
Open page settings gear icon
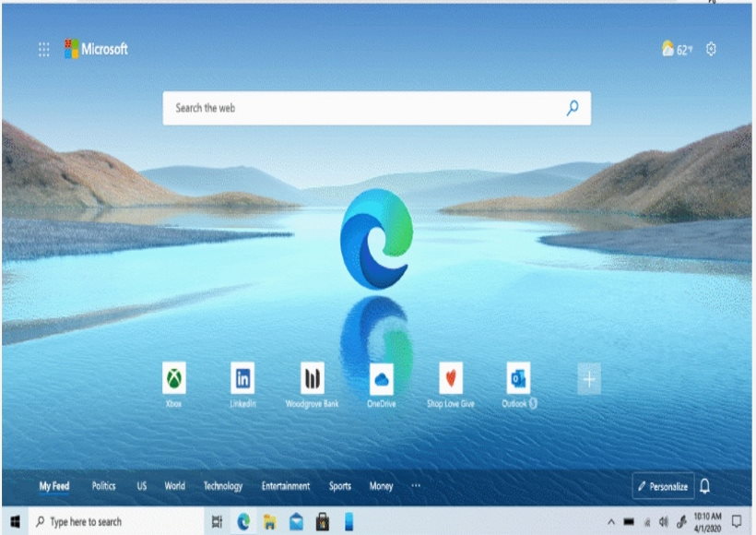pos(711,50)
